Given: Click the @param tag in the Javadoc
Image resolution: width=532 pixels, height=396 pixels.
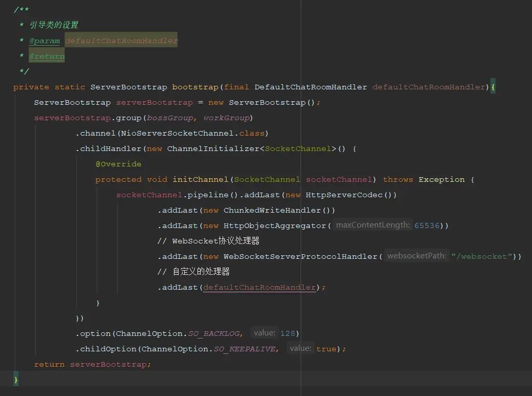Looking at the screenshot, I should [x=45, y=41].
